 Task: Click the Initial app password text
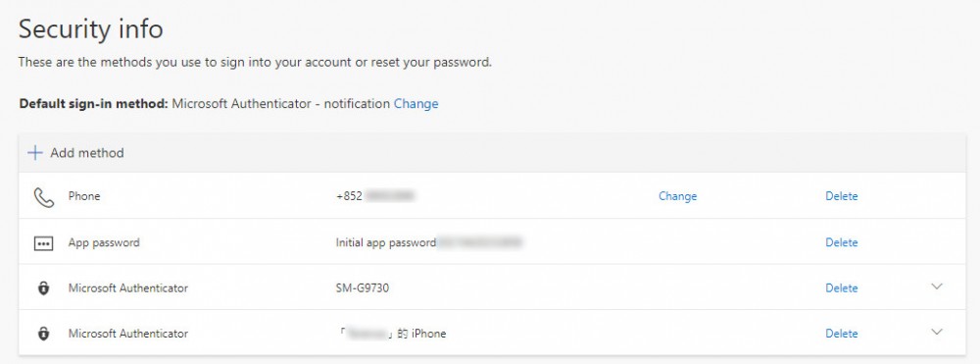(385, 242)
